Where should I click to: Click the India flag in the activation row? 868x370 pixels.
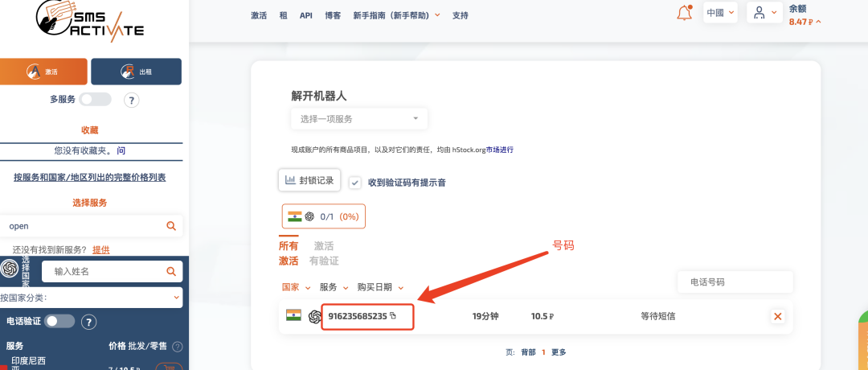pyautogui.click(x=293, y=316)
